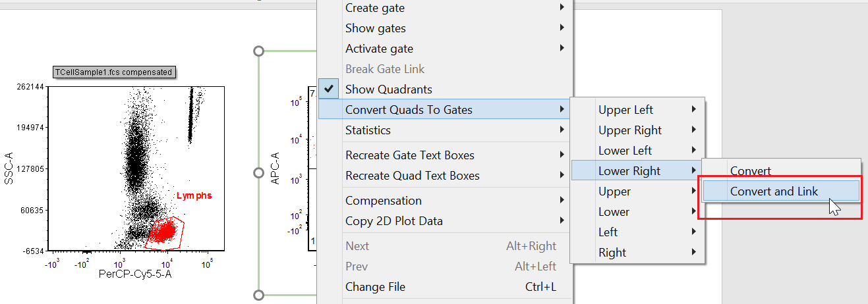This screenshot has width=868, height=304.
Task: Select the TCellSample1.fcs compensated plot title
Action: [115, 72]
